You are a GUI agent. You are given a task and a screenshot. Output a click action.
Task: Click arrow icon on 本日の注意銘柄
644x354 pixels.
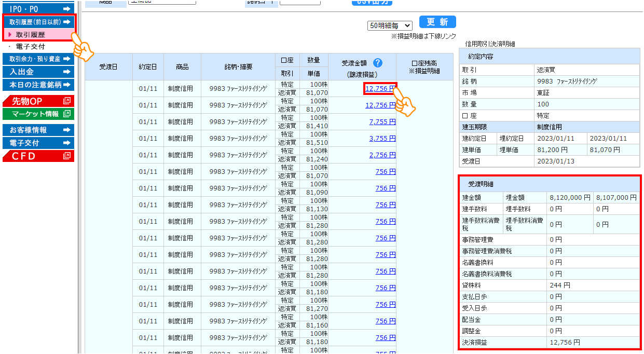(x=66, y=85)
